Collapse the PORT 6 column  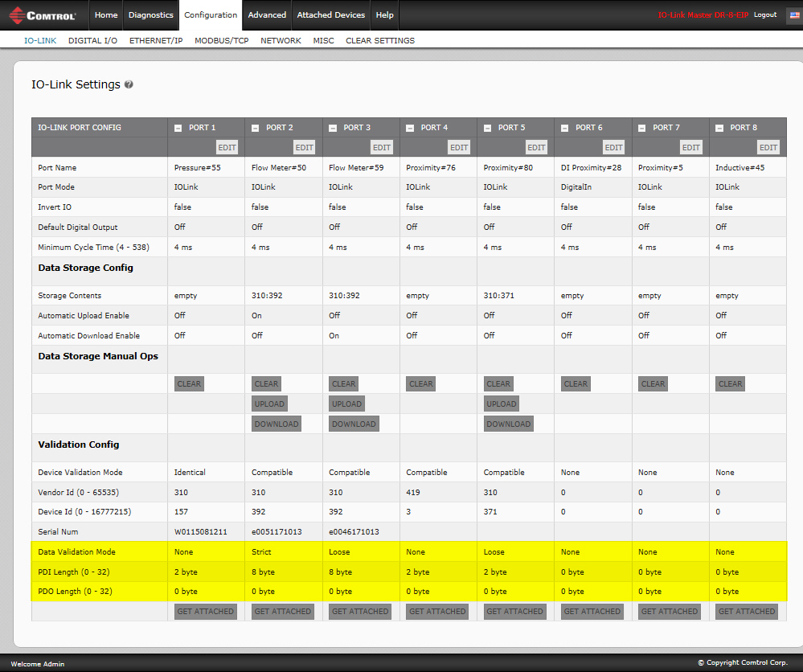pos(564,128)
